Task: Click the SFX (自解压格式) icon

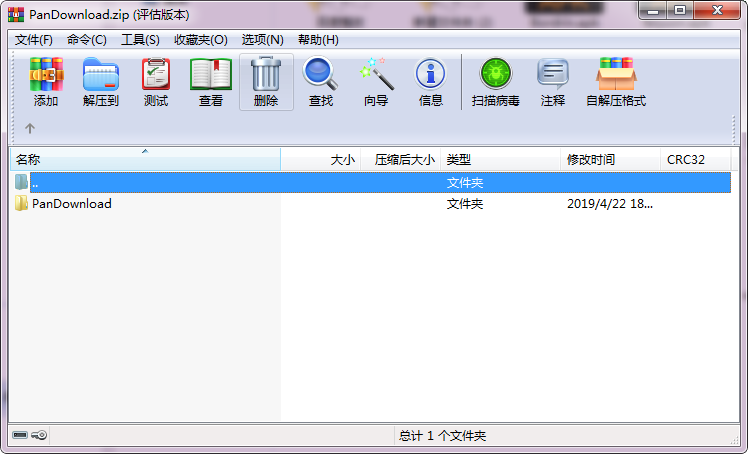Action: pos(616,74)
